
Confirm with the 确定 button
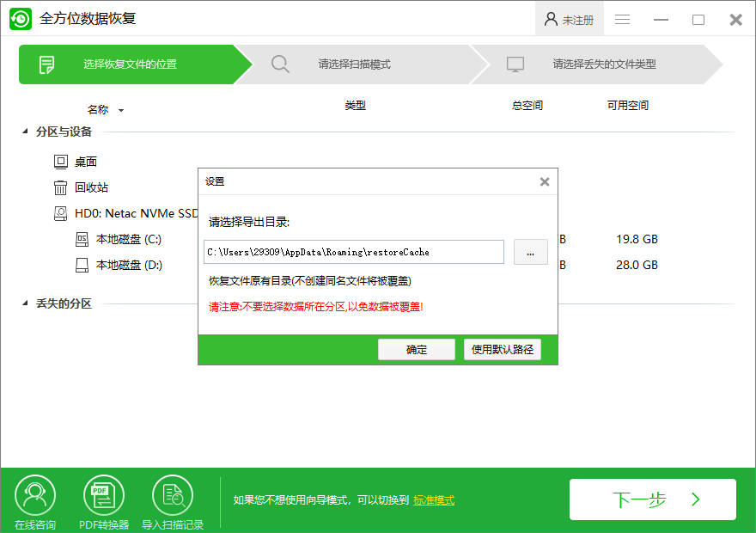pos(417,349)
